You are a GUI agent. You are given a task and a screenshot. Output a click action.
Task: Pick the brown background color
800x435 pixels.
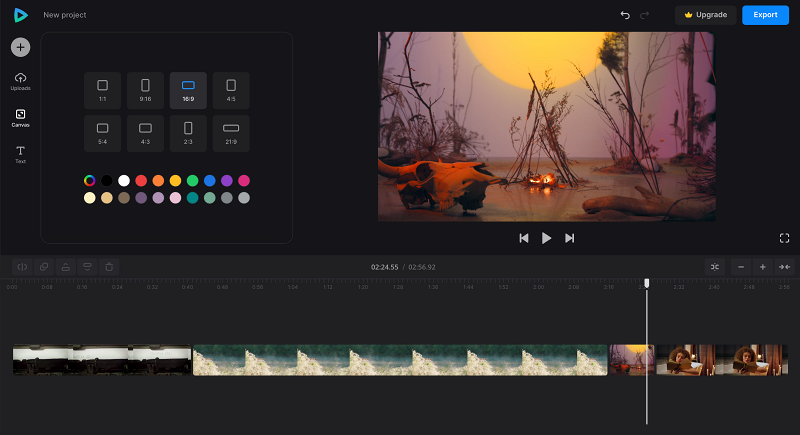pos(124,198)
